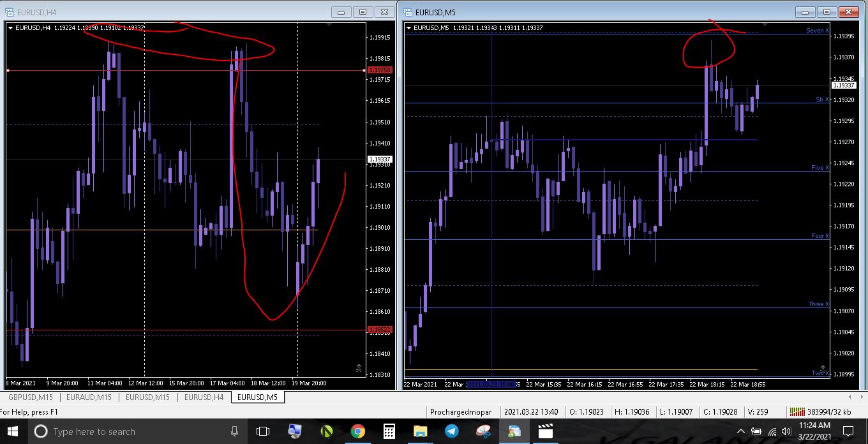Viewport: 868px width, 444px height.
Task: Expand the EURUSD,H4 chart title arrow
Action: [10, 27]
